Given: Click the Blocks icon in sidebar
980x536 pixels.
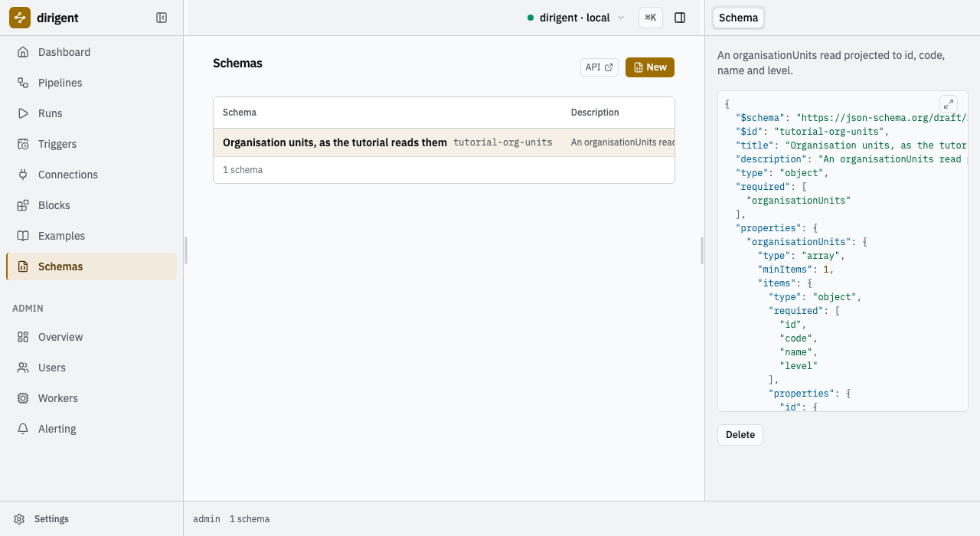Looking at the screenshot, I should 23,205.
